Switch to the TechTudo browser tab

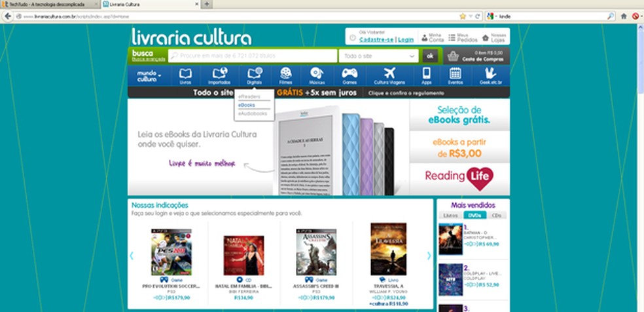pos(50,4)
